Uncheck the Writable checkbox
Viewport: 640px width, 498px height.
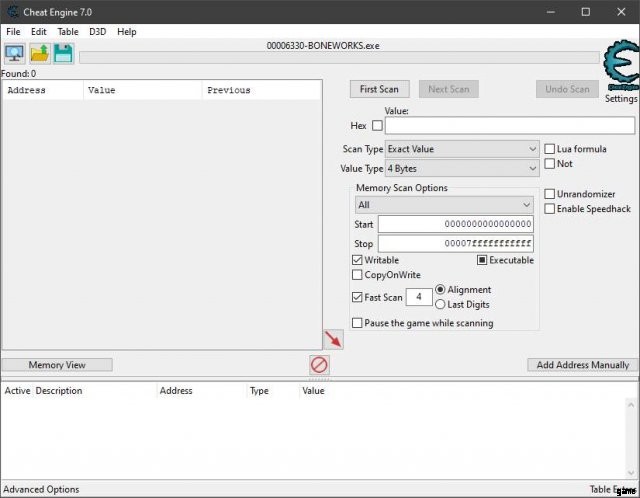tap(358, 260)
